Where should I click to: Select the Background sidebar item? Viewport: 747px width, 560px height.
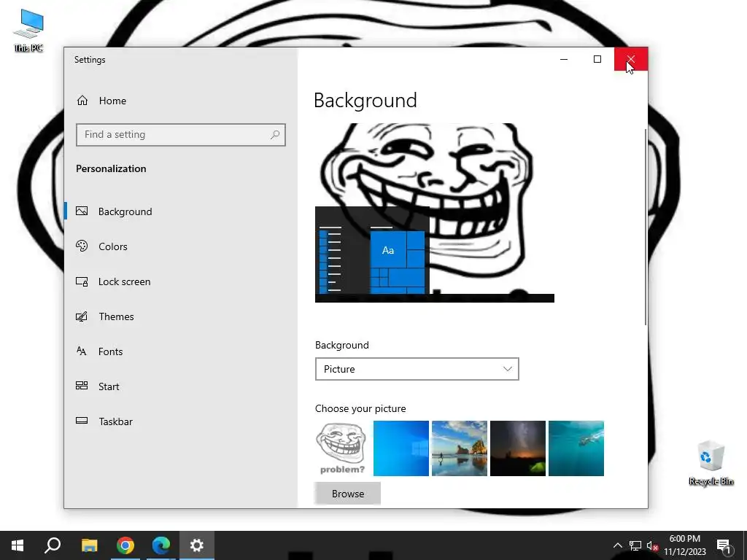(125, 211)
